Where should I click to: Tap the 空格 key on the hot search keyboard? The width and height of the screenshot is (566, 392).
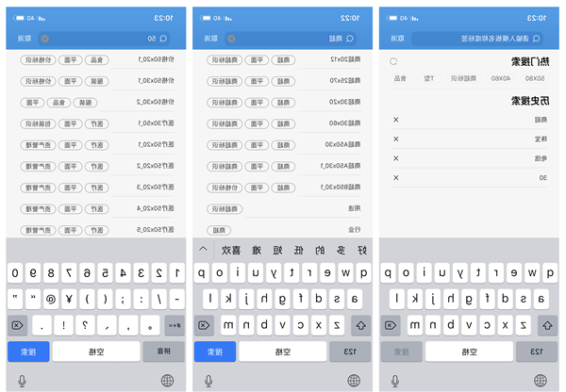click(469, 351)
